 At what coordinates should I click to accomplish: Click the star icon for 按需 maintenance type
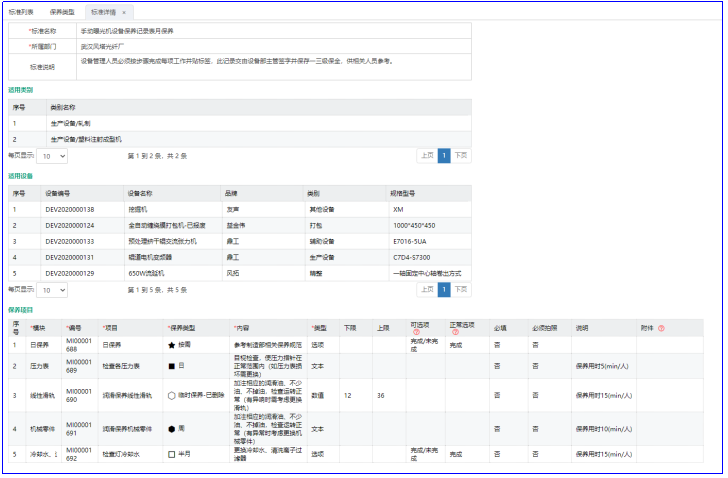172,344
